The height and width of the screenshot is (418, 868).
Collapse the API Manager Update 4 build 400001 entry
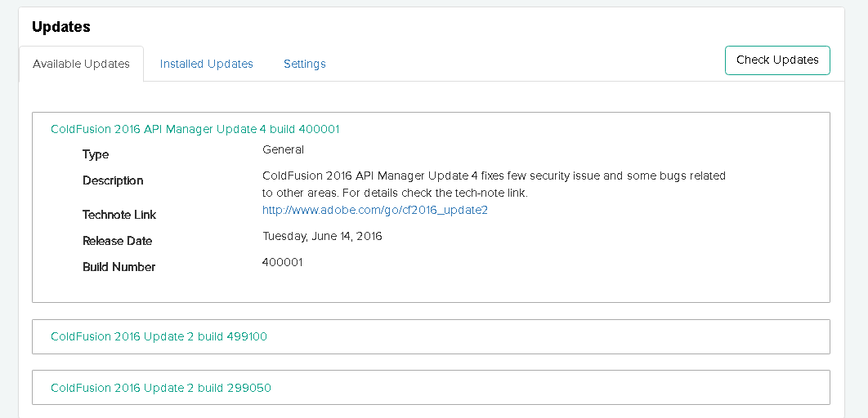point(195,129)
